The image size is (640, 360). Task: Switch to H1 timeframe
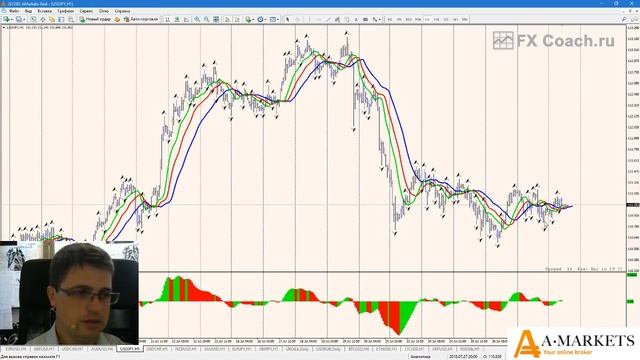[427, 19]
